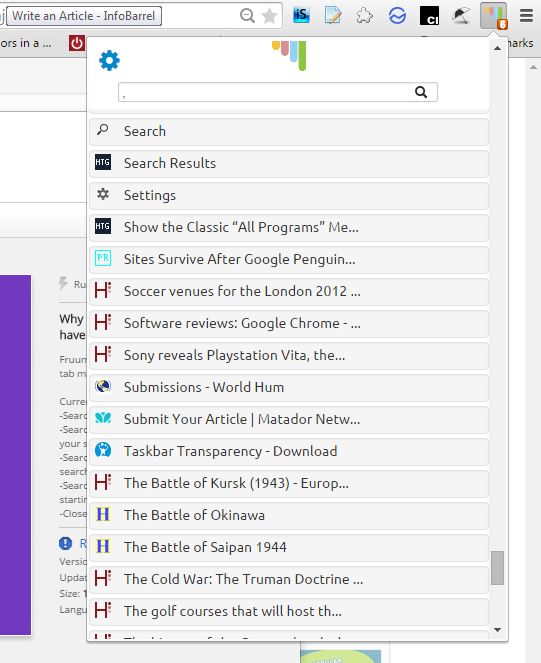Screen dimensions: 541x663
Task: Click the black CI extension icon
Action: click(x=429, y=16)
